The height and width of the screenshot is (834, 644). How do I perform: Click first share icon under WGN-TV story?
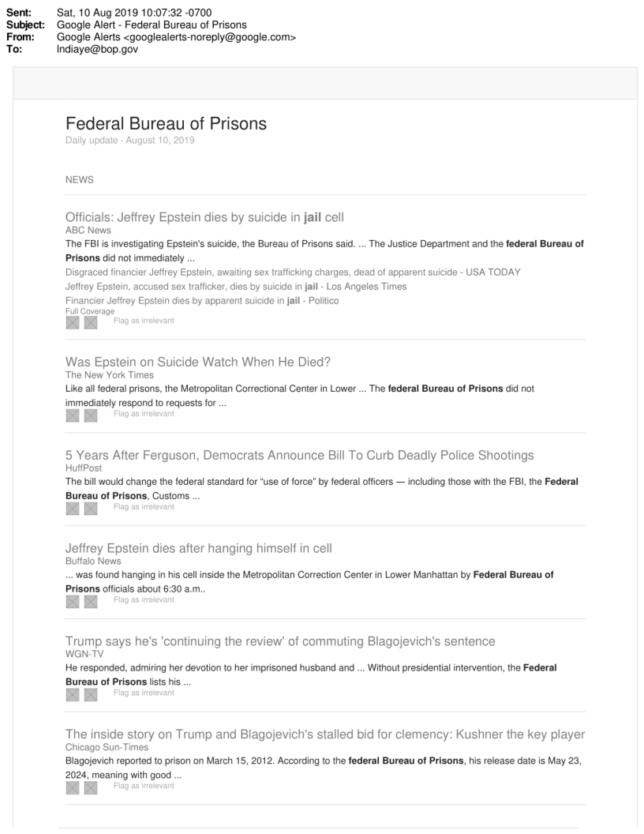73,693
